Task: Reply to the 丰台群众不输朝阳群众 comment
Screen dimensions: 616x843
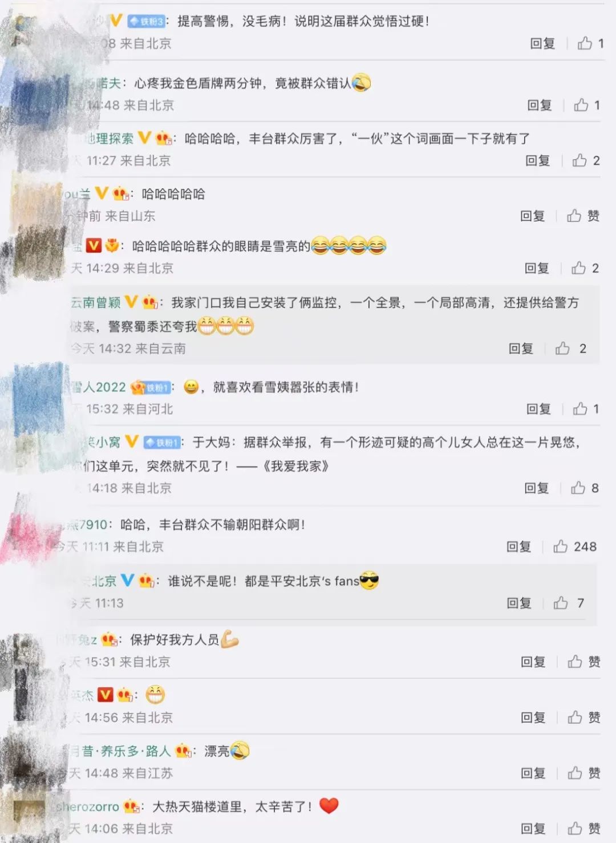Action: 518,546
